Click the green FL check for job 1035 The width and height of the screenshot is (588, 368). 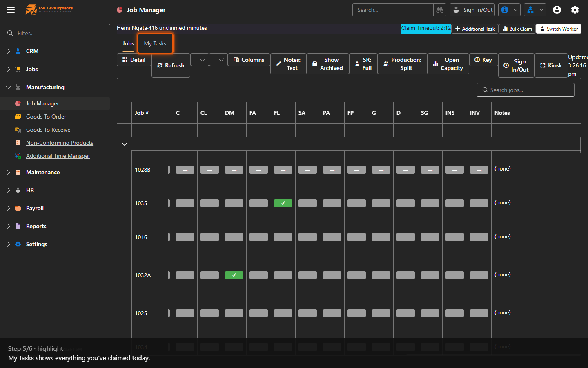tap(283, 203)
